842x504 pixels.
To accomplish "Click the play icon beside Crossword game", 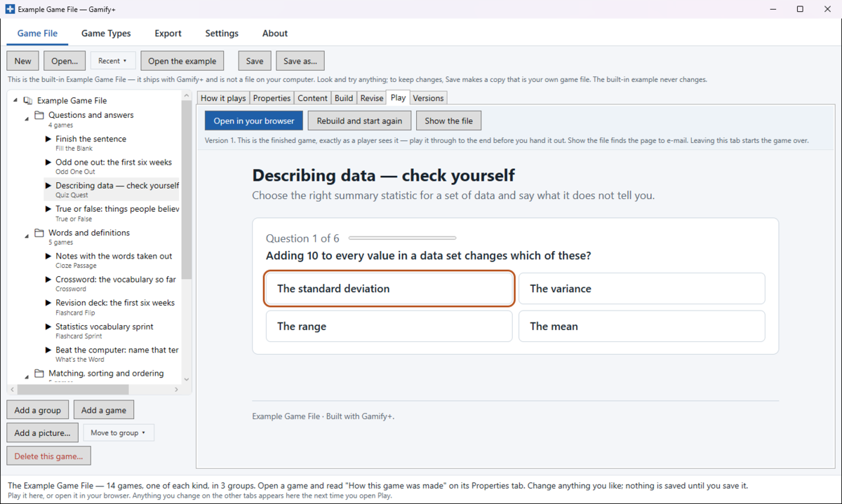I will click(x=48, y=280).
